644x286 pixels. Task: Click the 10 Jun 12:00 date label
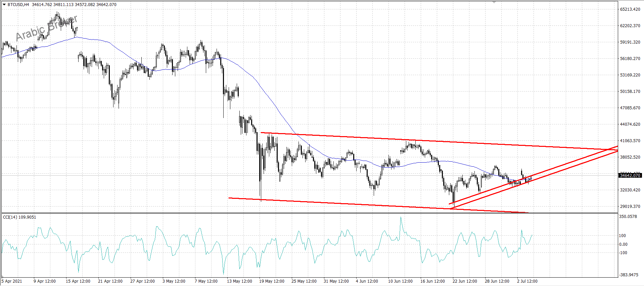pos(400,281)
